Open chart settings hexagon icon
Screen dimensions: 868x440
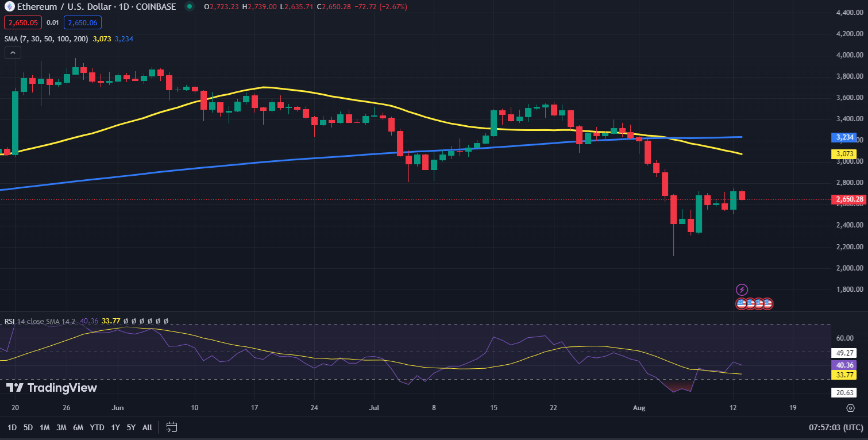pos(851,408)
